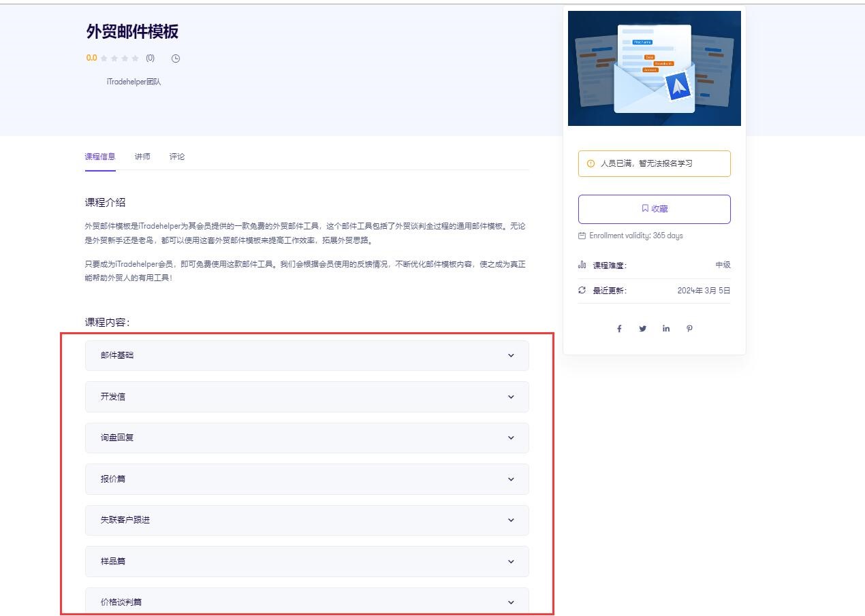
Task: Click the warning icon in enrollment notice
Action: 591,163
